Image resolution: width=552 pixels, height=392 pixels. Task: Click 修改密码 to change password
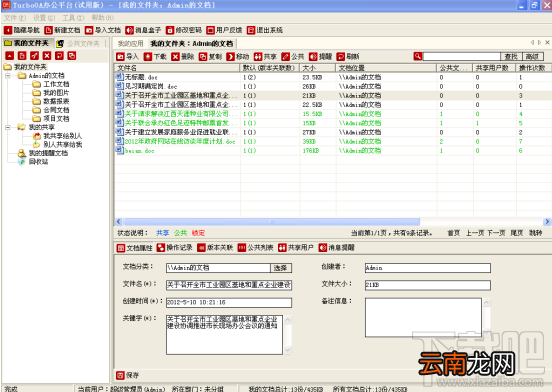184,30
